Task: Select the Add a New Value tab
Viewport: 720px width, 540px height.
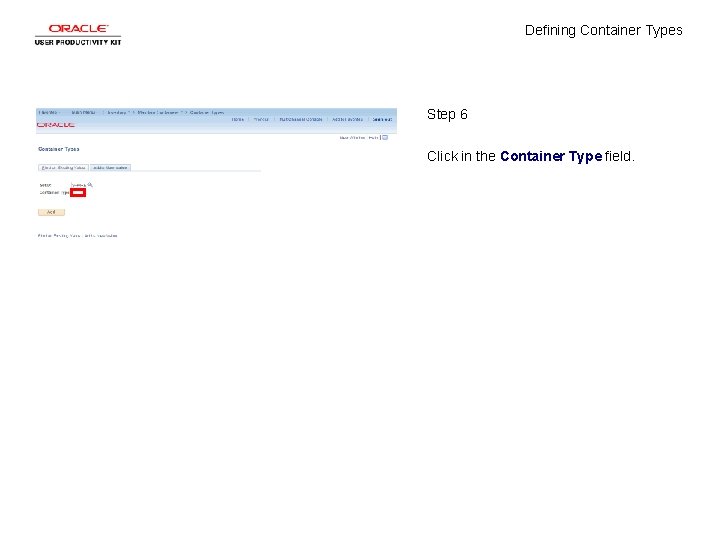Action: pyautogui.click(x=110, y=168)
